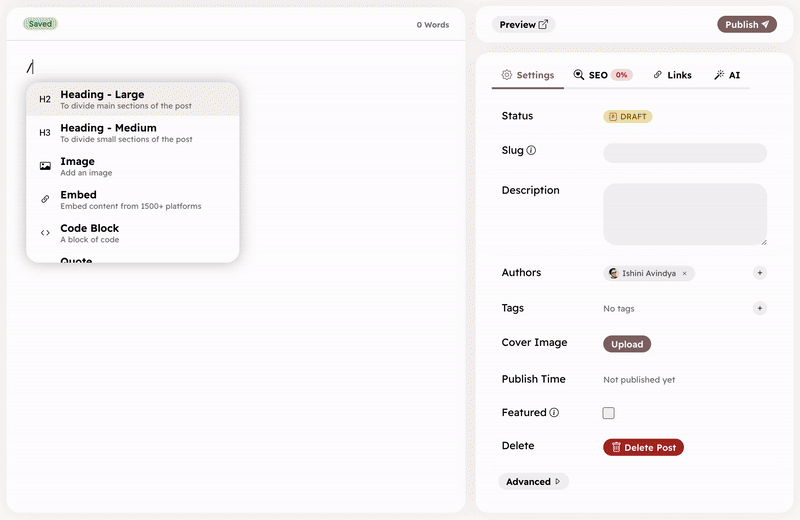Select Heading - Large option
This screenshot has height=520, width=800.
pyautogui.click(x=132, y=99)
